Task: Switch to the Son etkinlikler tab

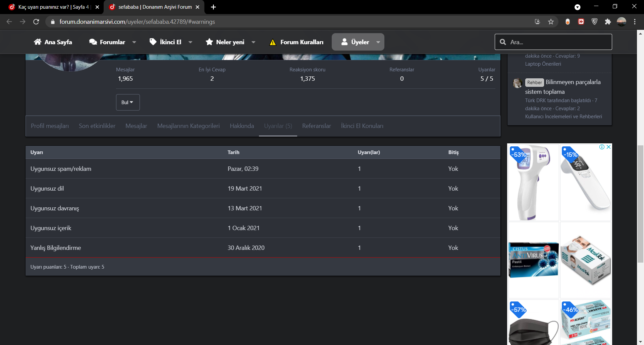Action: 97,126
